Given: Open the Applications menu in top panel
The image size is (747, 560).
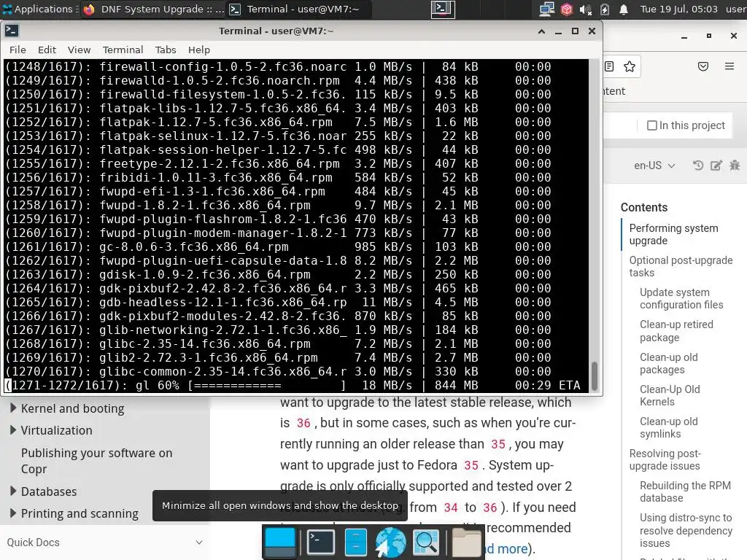Looking at the screenshot, I should click(38, 9).
